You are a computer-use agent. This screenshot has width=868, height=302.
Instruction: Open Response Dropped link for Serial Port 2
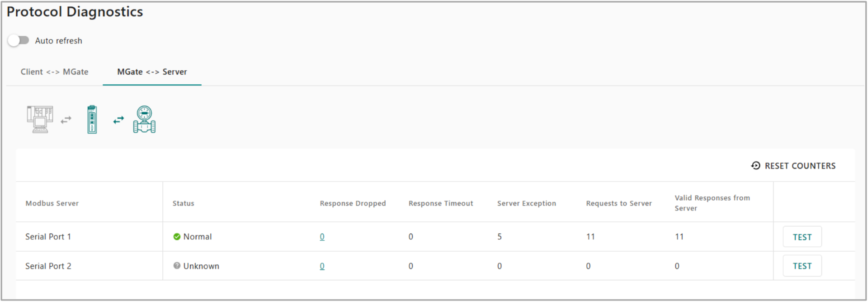(x=322, y=266)
